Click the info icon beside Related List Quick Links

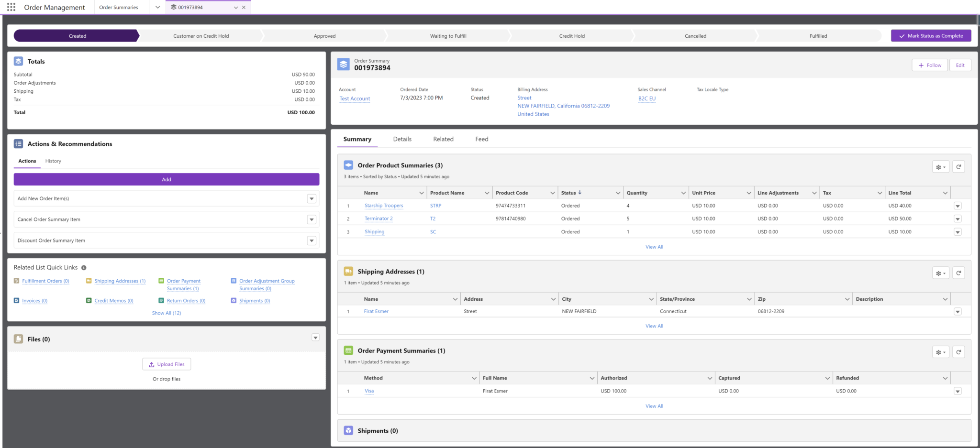click(84, 267)
